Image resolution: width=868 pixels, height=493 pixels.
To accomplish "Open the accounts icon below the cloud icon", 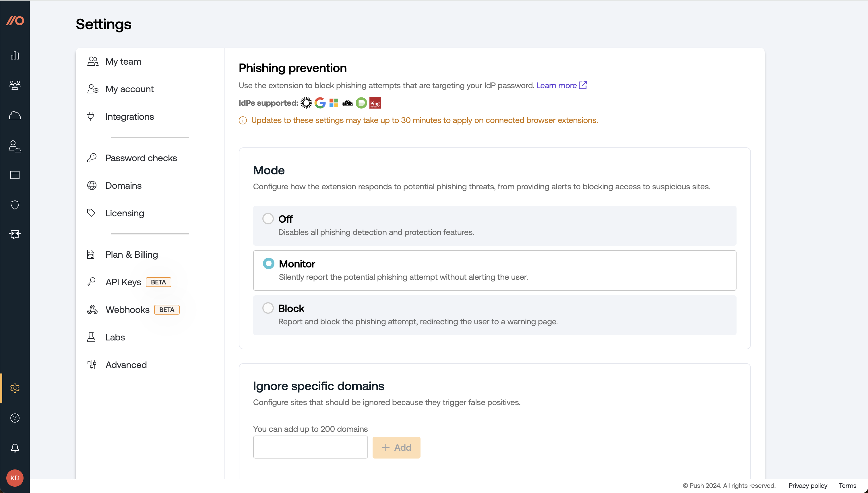I will coord(15,146).
